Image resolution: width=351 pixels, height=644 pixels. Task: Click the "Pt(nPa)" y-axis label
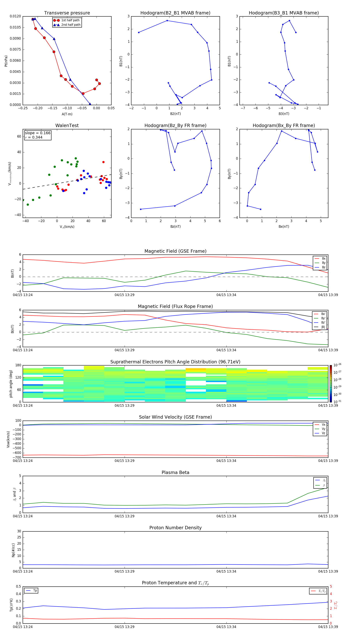tap(6, 61)
